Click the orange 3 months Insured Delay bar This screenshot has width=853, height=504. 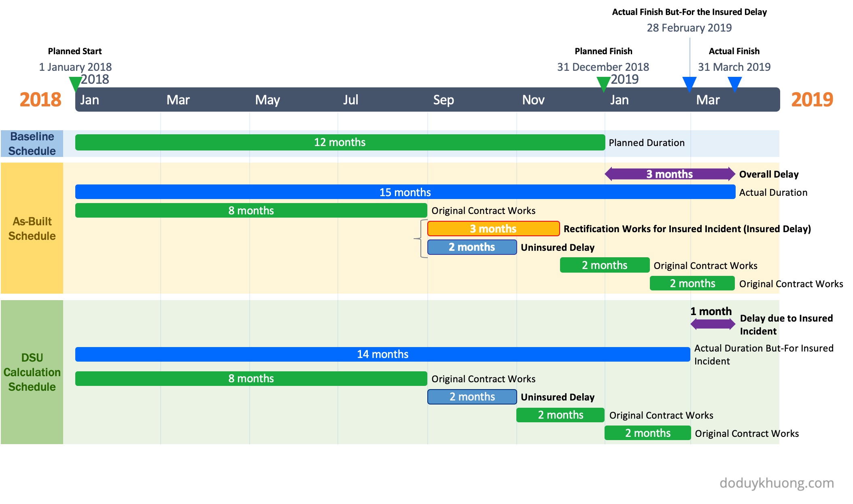click(493, 229)
